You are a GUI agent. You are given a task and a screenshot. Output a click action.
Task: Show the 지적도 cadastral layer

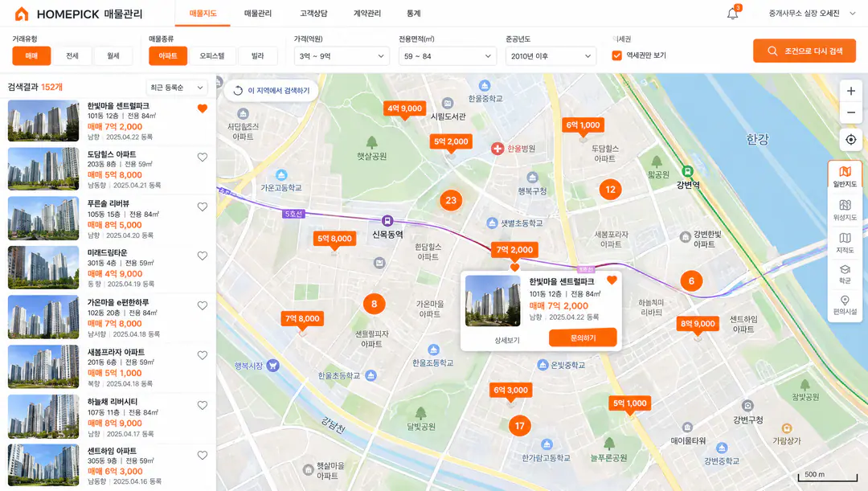[845, 243]
